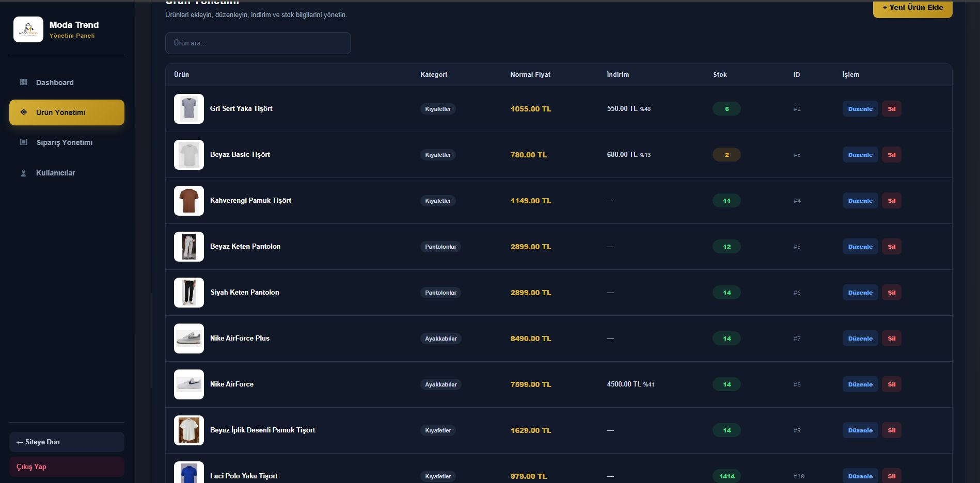Screen dimensions: 980x483
Task: Edit the Beyaz Basic Tişört product
Action: 860,155
